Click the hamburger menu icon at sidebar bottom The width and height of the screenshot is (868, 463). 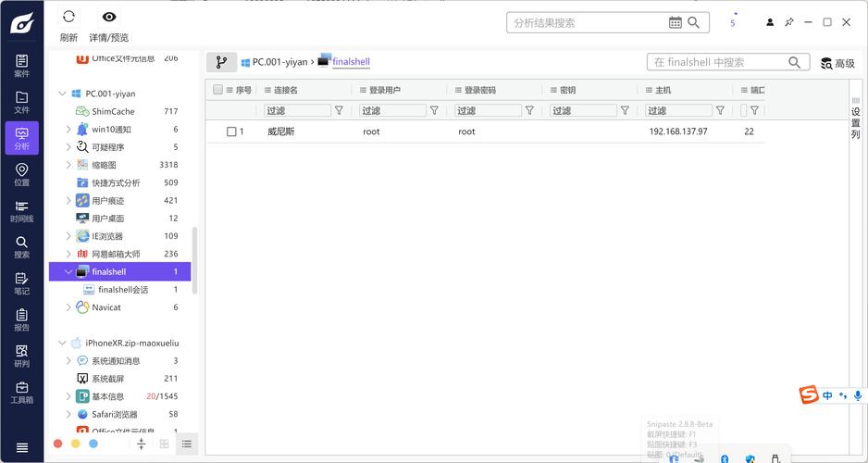click(21, 447)
